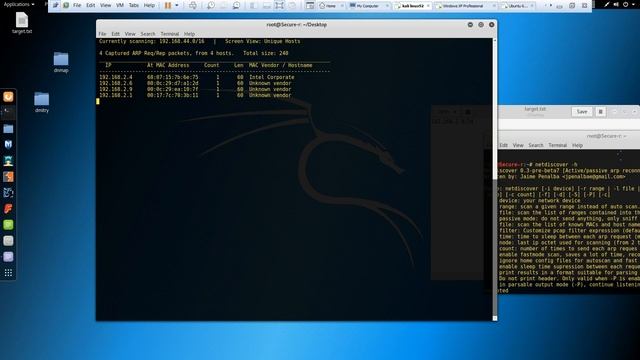Open the Files manager in the dock
The image size is (640, 360).
8,129
